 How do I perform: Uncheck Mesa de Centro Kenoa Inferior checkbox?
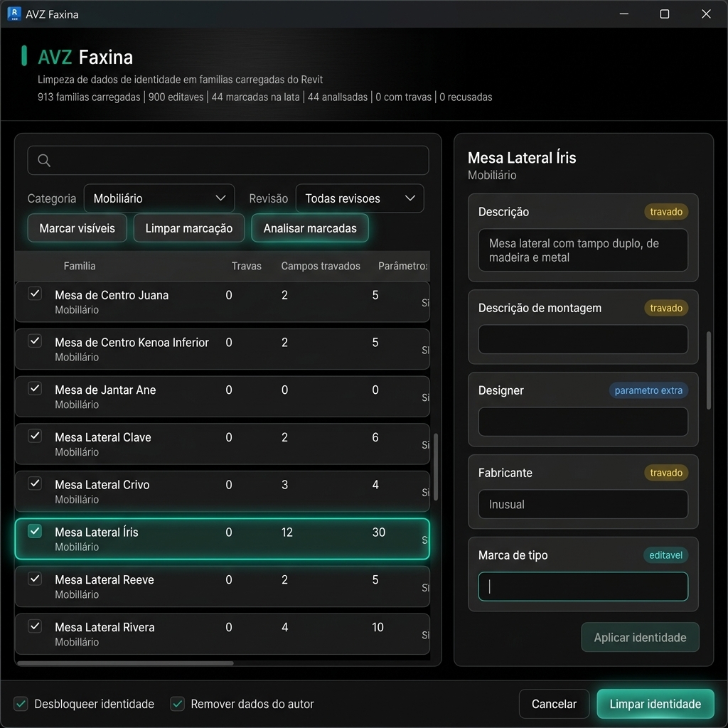click(35, 341)
